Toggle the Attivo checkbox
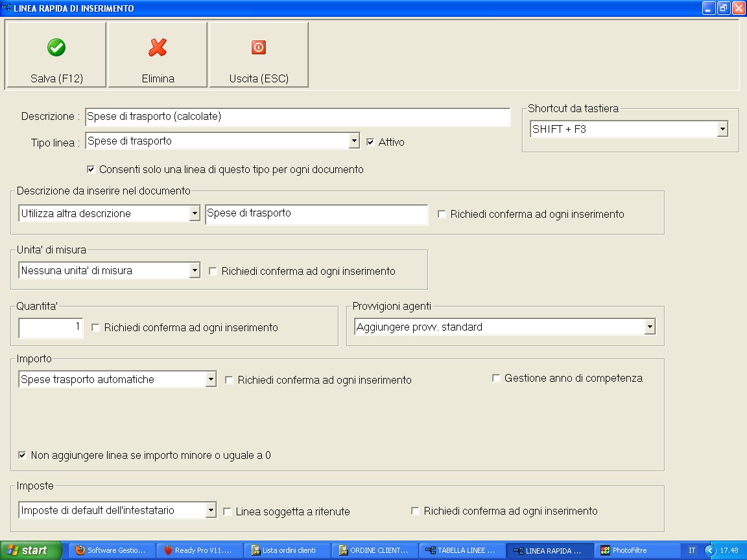This screenshot has height=560, width=747. coord(370,142)
